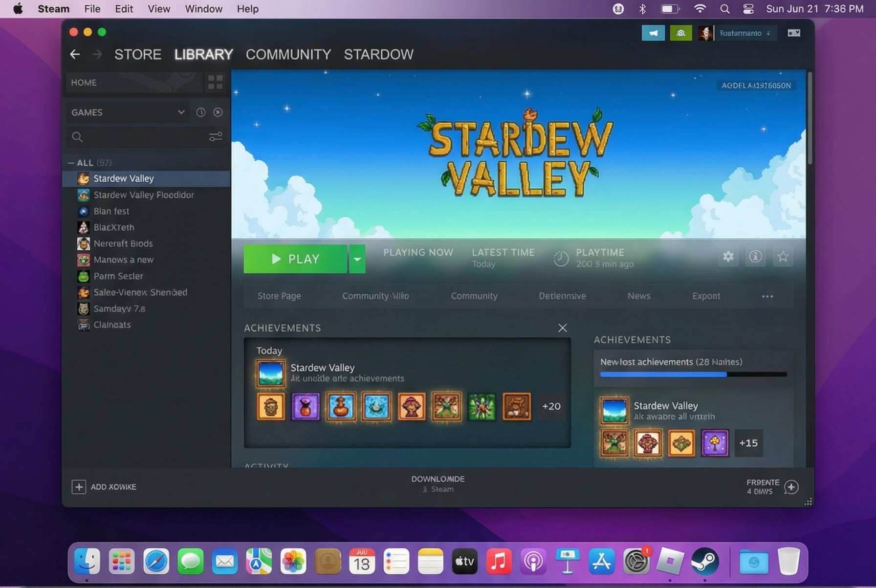Image resolution: width=876 pixels, height=588 pixels.
Task: Expand the GAMES category dropdown
Action: (x=181, y=112)
